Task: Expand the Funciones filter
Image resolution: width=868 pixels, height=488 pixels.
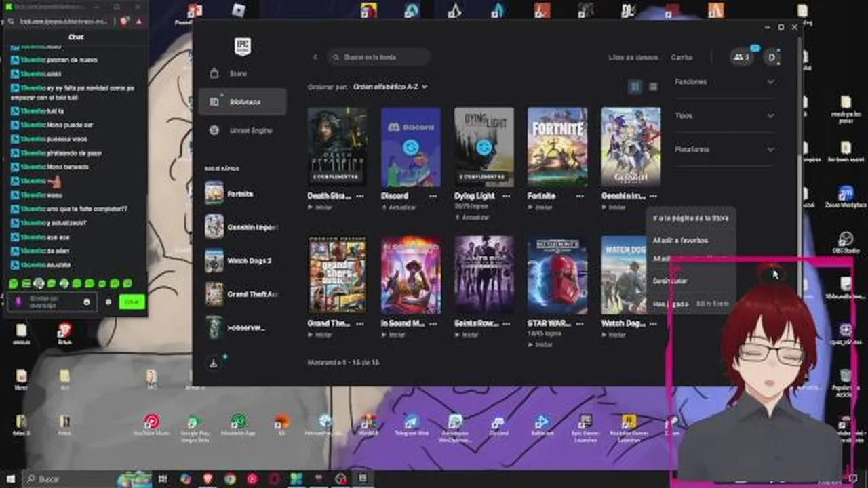Action: coord(724,81)
